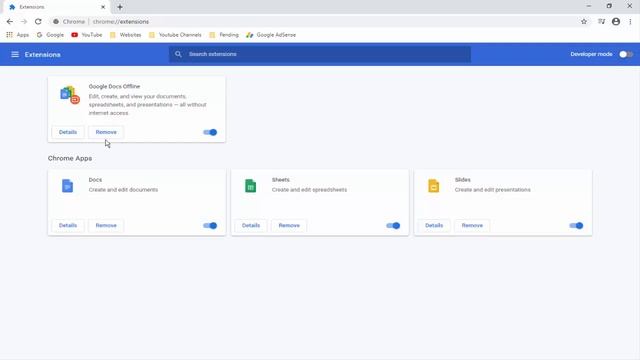
Task: Select the Extensions browser tab
Action: point(56,7)
